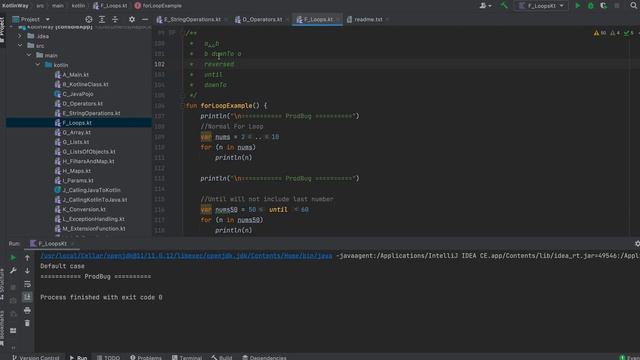Toggle the vertical Project sidebar tab

(2, 29)
